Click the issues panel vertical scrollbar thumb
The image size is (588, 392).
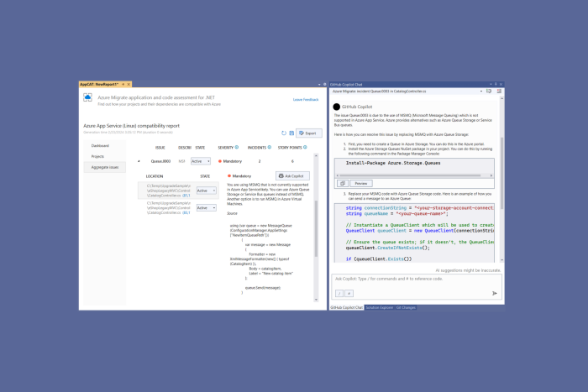(x=316, y=228)
